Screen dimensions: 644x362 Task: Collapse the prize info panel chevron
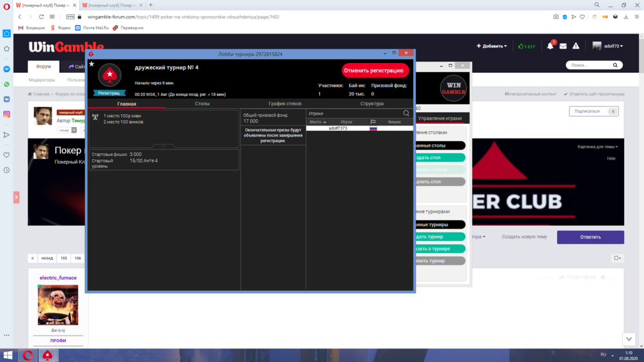click(164, 146)
